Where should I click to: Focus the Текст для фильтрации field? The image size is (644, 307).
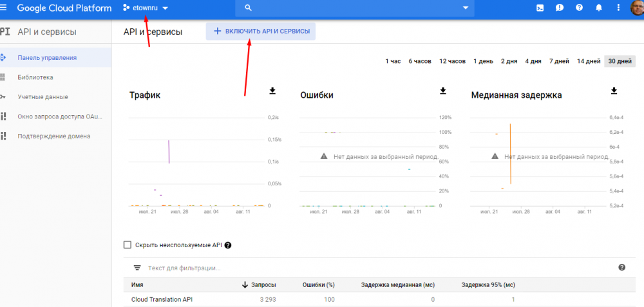click(184, 268)
